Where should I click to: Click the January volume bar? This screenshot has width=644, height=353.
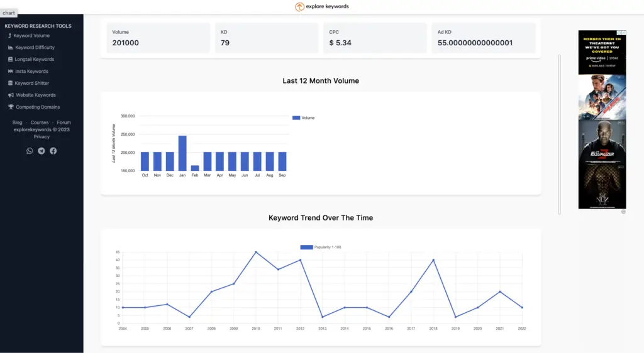182,153
